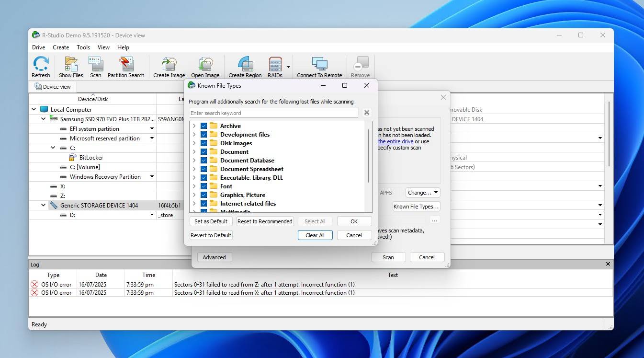The image size is (644, 358).
Task: Click the Refresh toolbar icon
Action: click(x=41, y=64)
